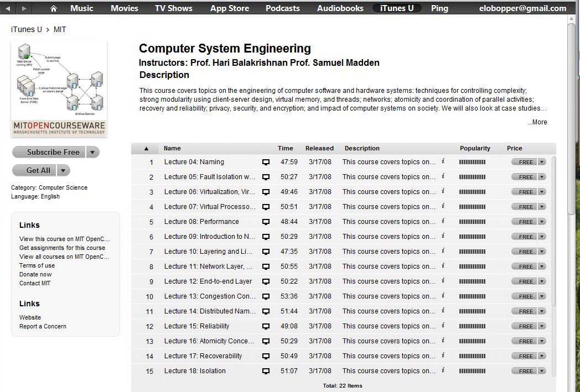Open the Podcasts tab
This screenshot has width=580, height=392.
[283, 8]
